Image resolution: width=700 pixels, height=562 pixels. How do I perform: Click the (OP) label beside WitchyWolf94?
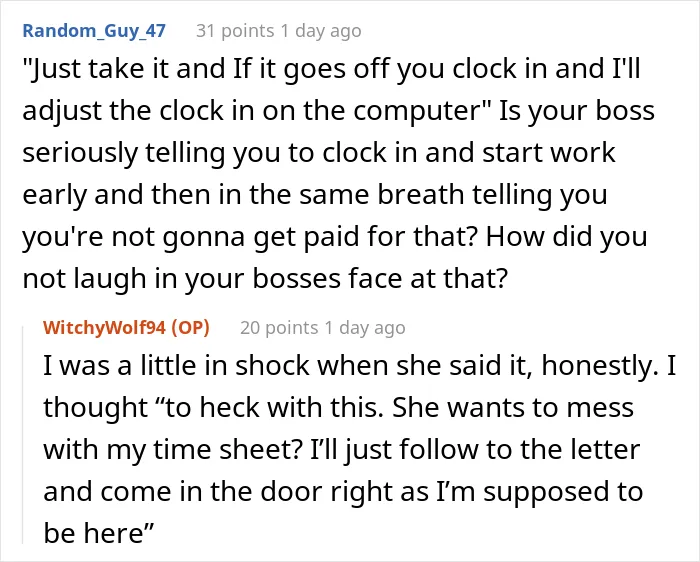click(191, 327)
